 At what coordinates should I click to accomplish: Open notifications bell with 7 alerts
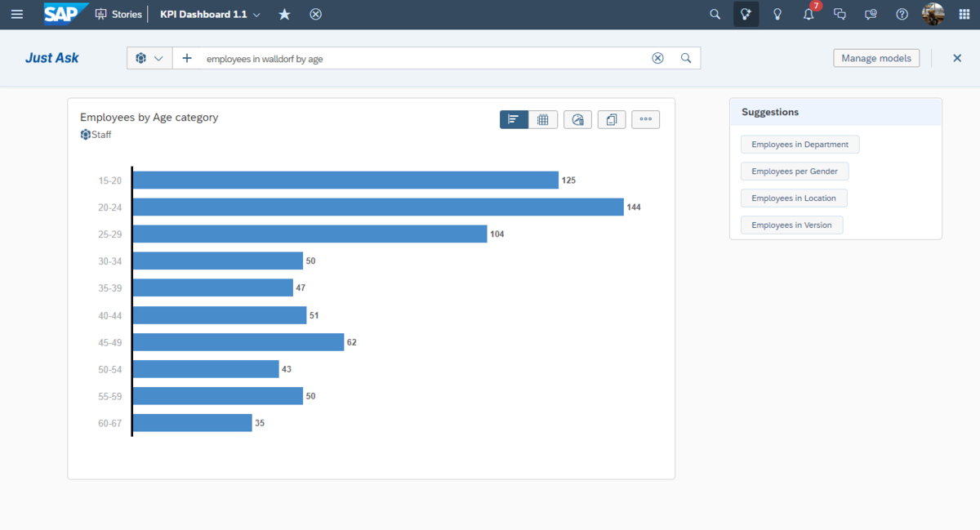(808, 15)
